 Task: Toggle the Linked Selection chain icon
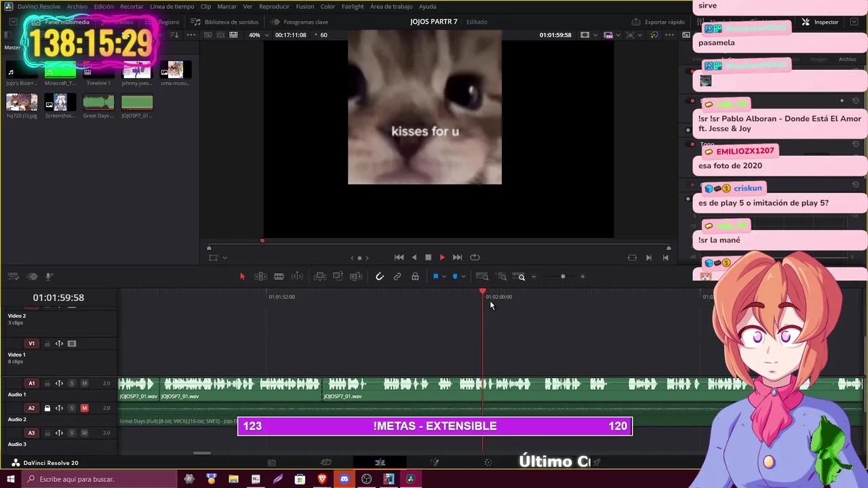397,277
